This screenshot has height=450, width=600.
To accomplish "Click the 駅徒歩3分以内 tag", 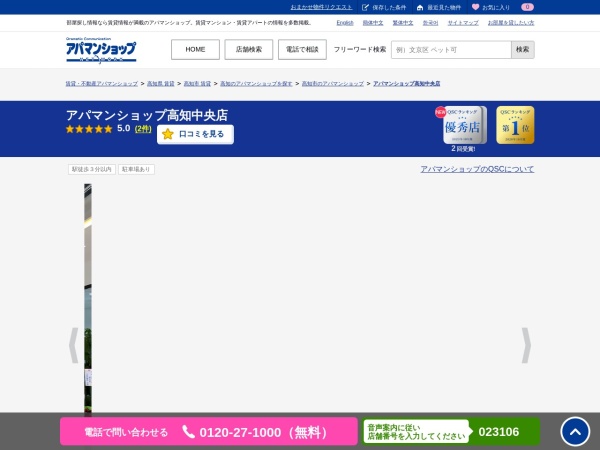I will click(92, 169).
